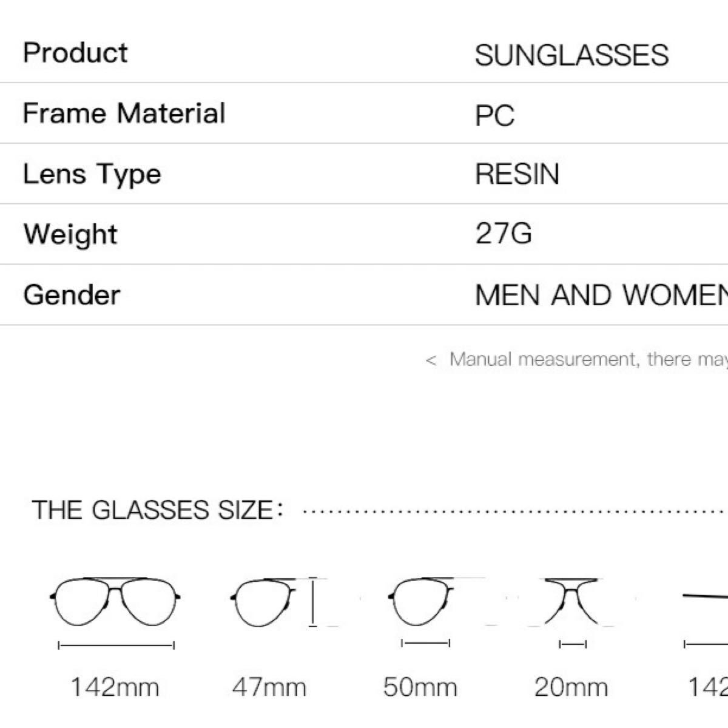Viewport: 728px width, 728px height.
Task: Select the 20mm bridge width label
Action: click(571, 687)
